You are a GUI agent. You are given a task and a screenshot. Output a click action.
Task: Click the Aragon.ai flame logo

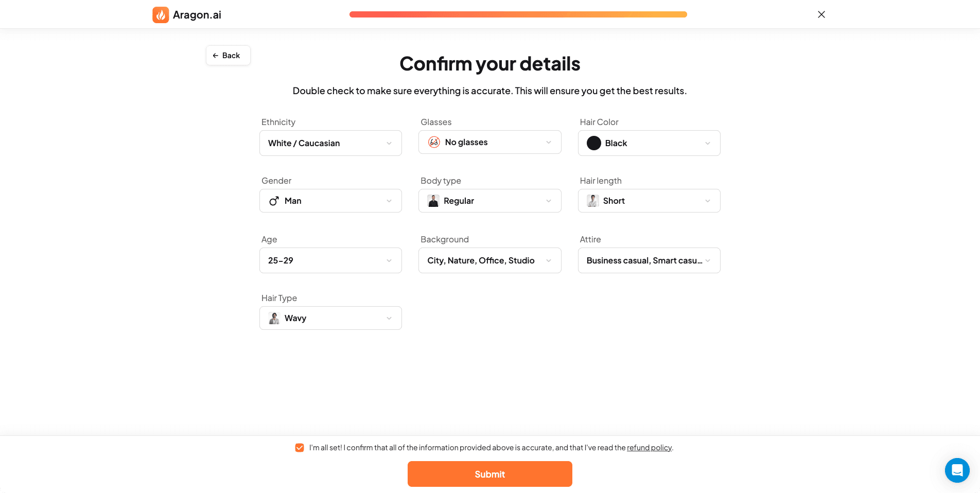(161, 14)
